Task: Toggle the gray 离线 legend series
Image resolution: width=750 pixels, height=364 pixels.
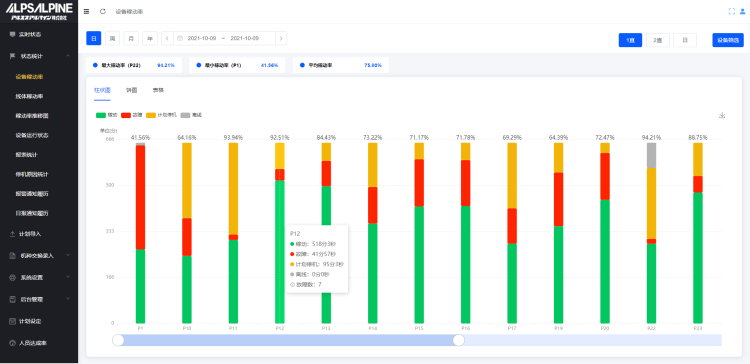Action: (x=191, y=115)
